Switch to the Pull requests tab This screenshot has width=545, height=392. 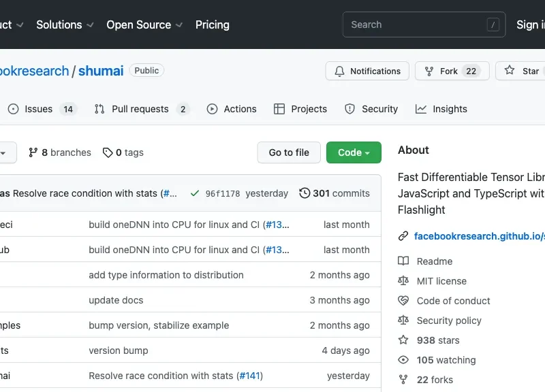point(142,109)
